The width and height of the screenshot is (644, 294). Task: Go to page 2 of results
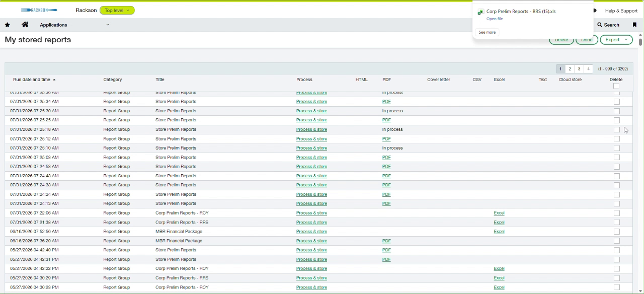570,69
